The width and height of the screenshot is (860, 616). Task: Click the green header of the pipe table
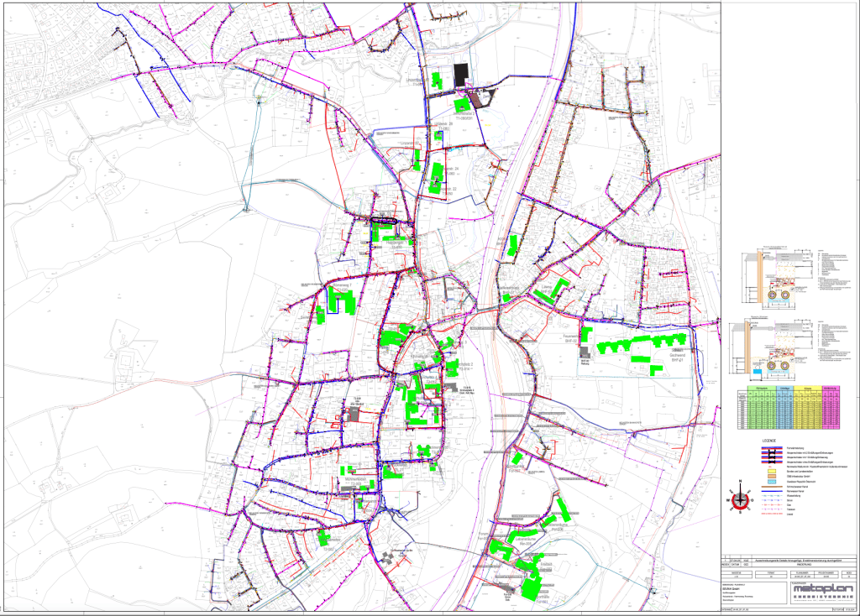[x=762, y=388]
